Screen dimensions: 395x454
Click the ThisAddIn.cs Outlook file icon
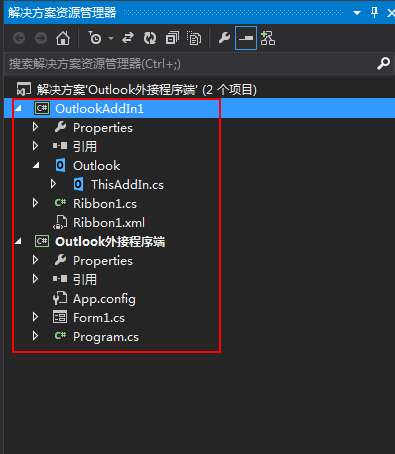tap(78, 184)
